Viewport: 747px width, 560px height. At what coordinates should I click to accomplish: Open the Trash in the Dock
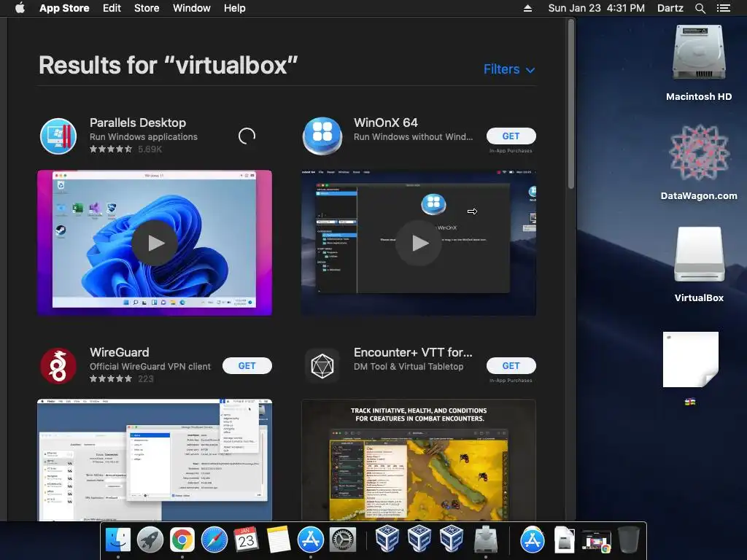tap(628, 540)
